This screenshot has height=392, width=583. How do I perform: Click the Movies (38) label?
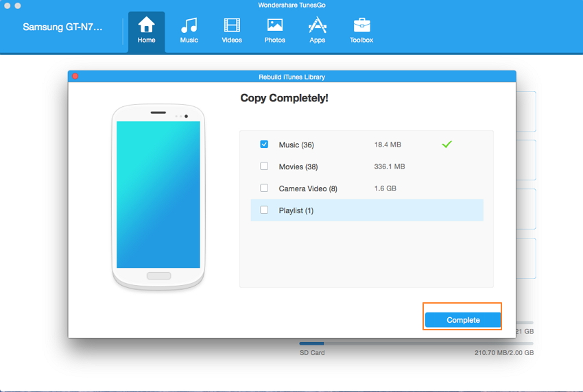(x=298, y=167)
